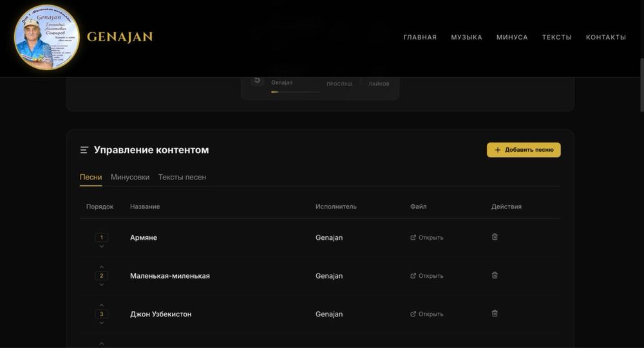Move Армяне down in the order

point(102,246)
